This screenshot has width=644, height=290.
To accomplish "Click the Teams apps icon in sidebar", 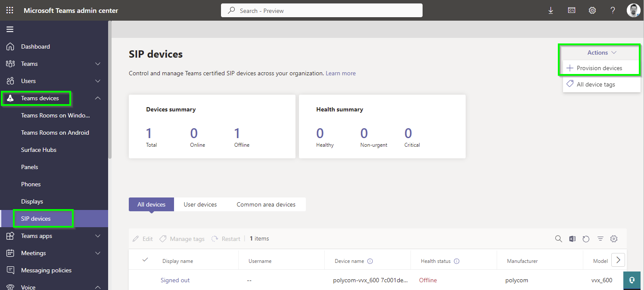I will [10, 236].
